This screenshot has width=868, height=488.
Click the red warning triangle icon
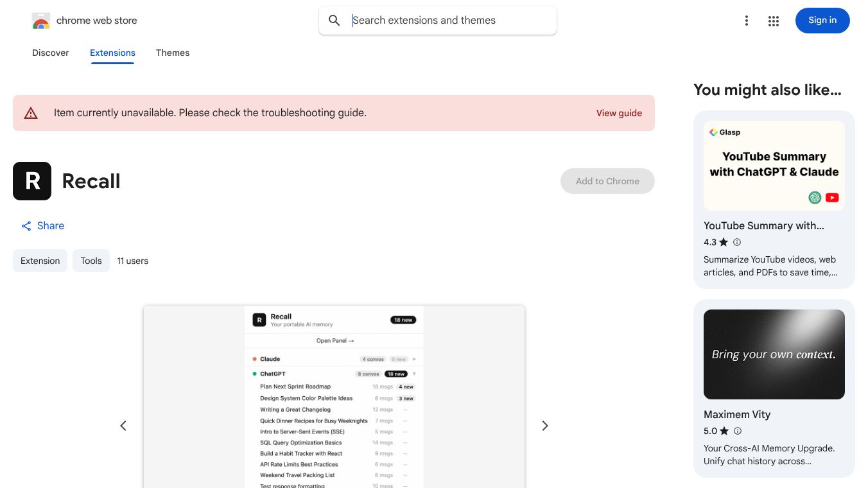pyautogui.click(x=31, y=113)
